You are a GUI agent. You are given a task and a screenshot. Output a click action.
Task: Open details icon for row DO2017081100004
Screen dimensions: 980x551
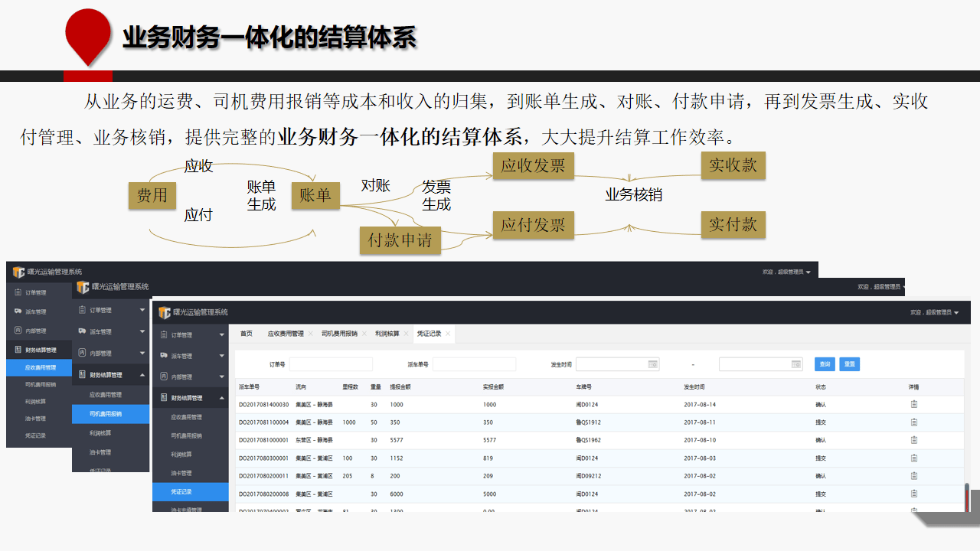click(914, 422)
